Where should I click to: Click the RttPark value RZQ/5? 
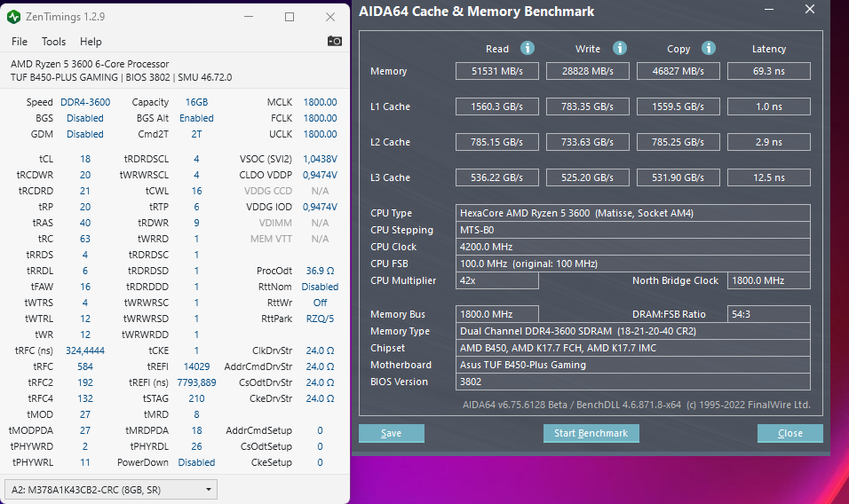(x=320, y=319)
